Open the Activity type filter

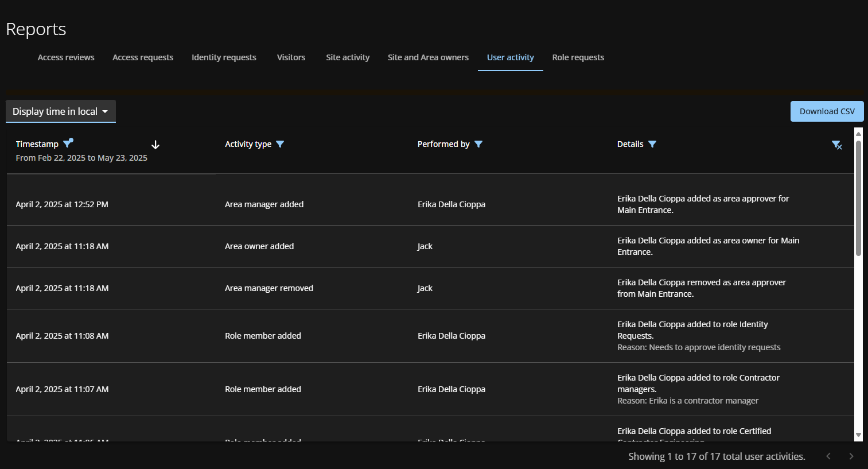point(280,144)
